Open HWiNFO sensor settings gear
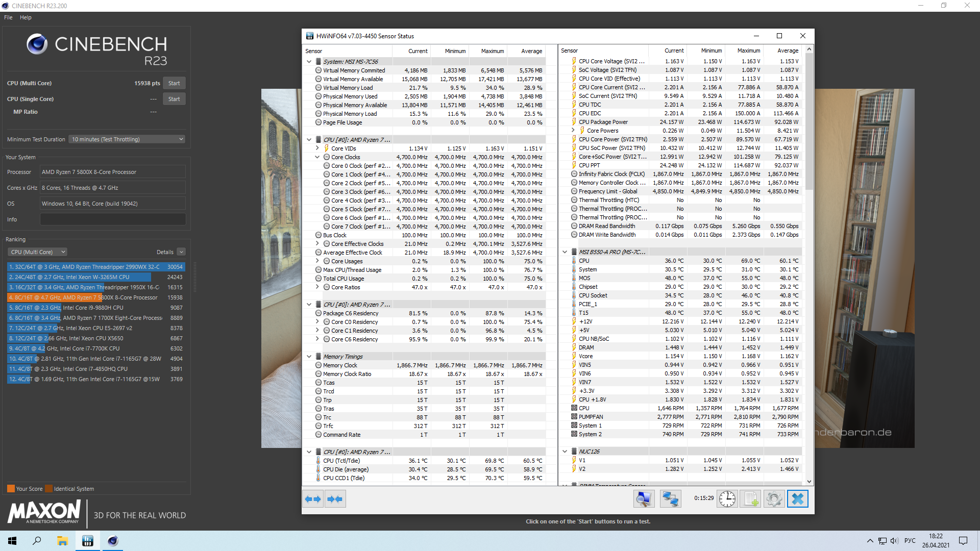The image size is (980, 551). (774, 499)
